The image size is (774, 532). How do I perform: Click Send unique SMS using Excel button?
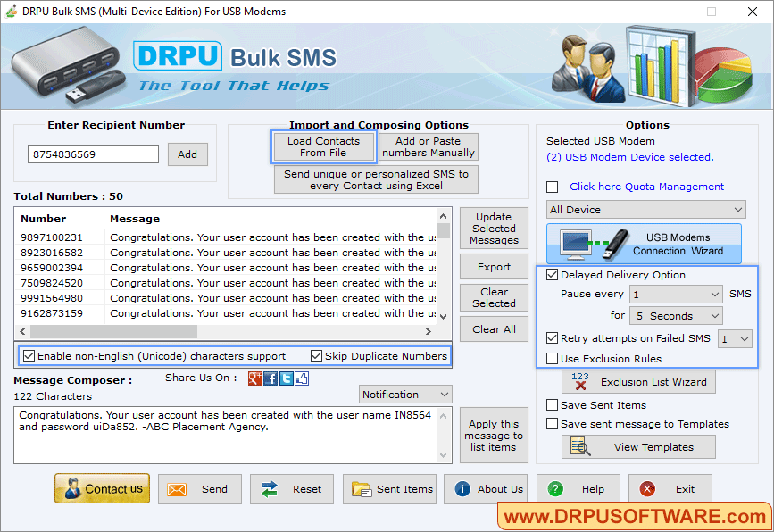click(x=376, y=179)
